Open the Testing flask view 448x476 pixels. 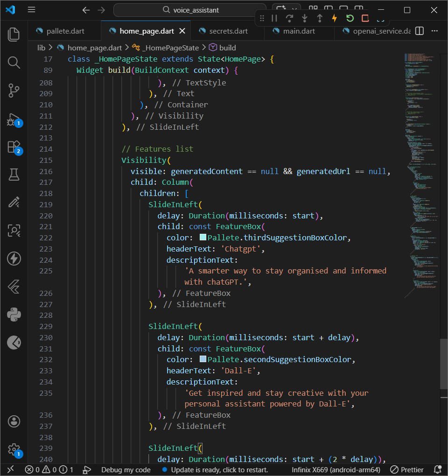click(x=14, y=175)
